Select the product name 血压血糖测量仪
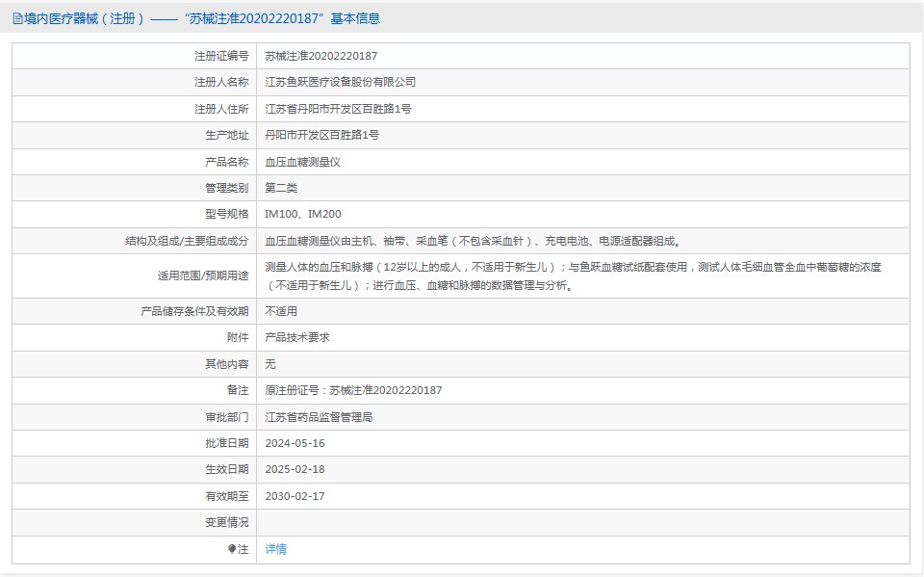The height and width of the screenshot is (577, 924). pyautogui.click(x=302, y=162)
